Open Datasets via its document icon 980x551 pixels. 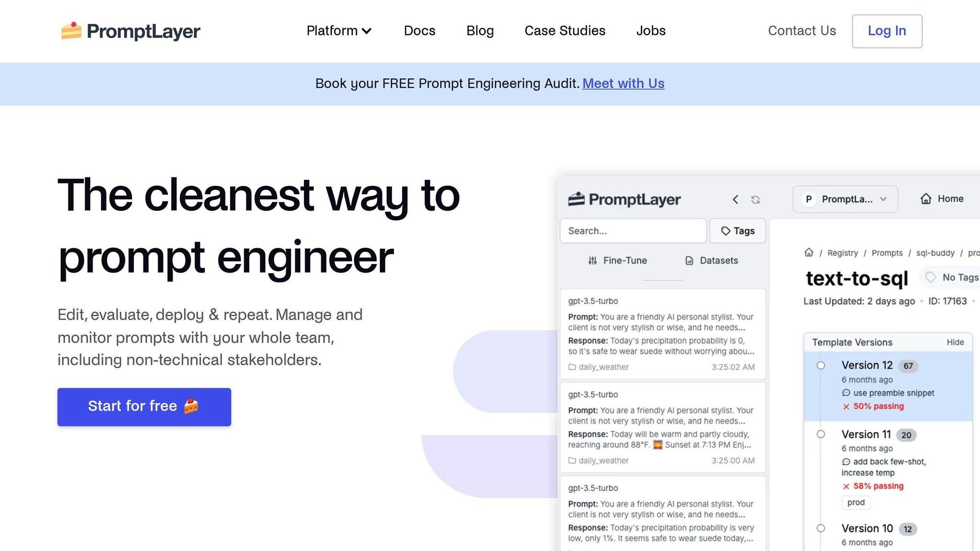(x=689, y=261)
